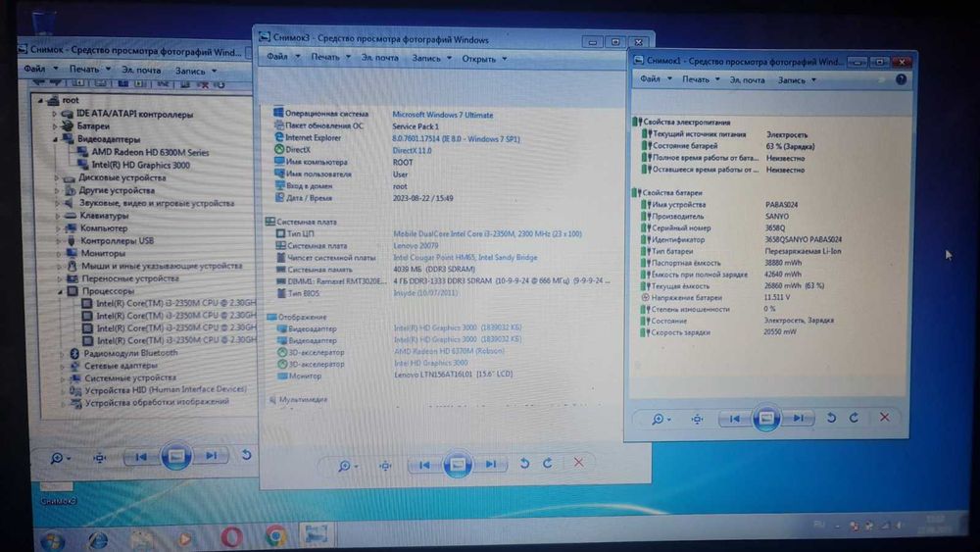Rotate counterclockwise in left Снимок window

pyautogui.click(x=246, y=455)
